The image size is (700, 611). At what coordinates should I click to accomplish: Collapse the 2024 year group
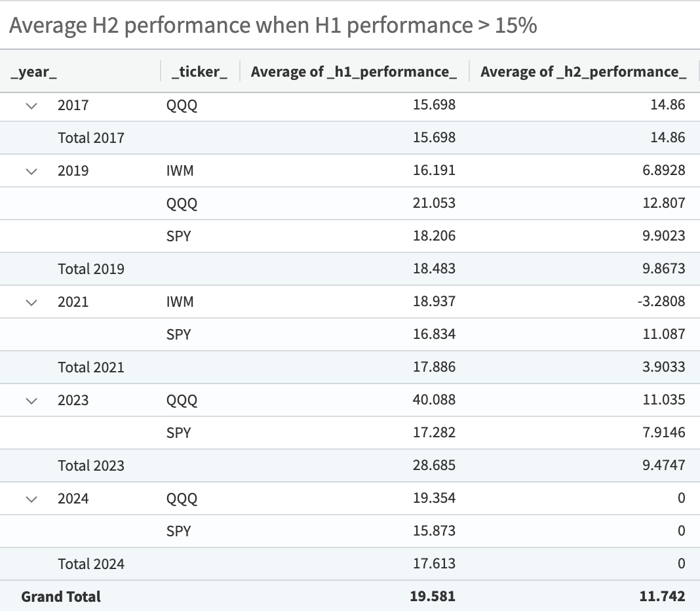pyautogui.click(x=31, y=499)
